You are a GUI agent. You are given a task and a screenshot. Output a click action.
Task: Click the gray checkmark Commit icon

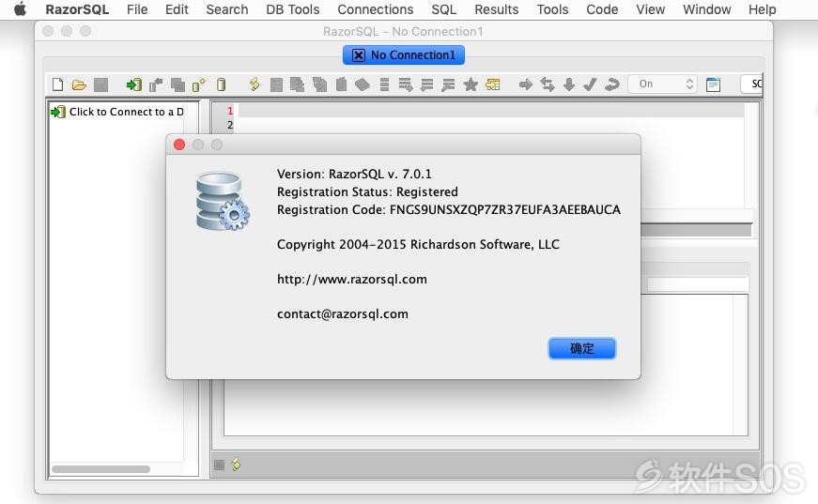pyautogui.click(x=590, y=84)
